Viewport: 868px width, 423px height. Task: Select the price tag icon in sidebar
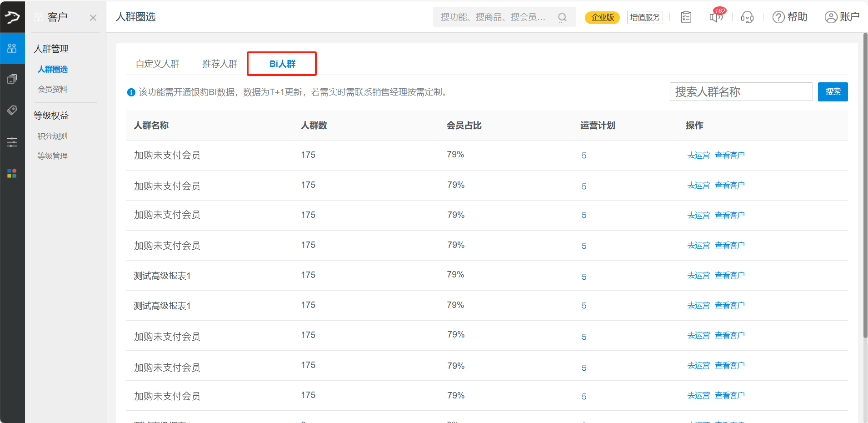pos(12,110)
